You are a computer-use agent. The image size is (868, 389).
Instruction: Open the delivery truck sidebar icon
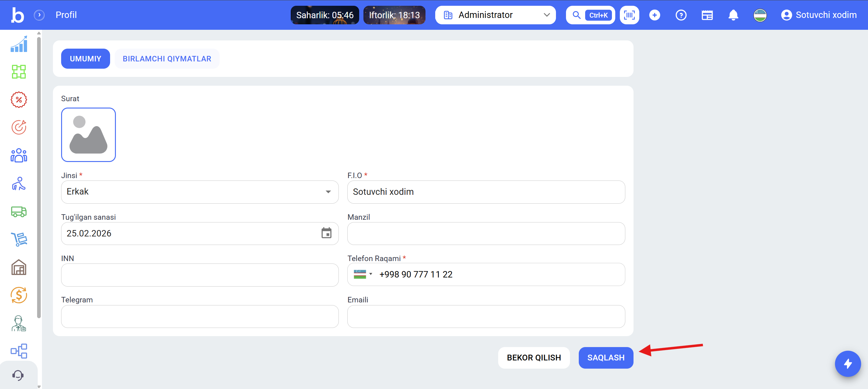click(19, 212)
